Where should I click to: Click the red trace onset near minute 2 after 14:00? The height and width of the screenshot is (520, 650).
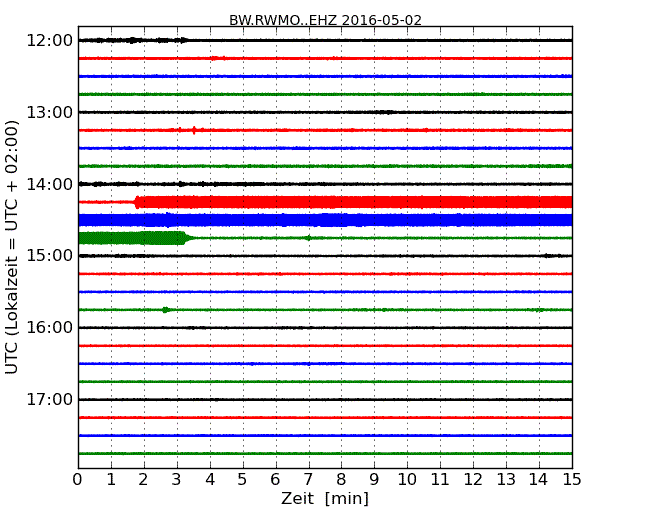click(137, 202)
